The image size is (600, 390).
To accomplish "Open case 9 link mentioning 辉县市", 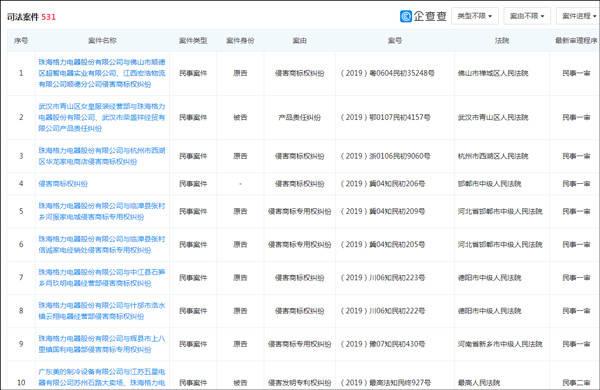I will point(102,344).
